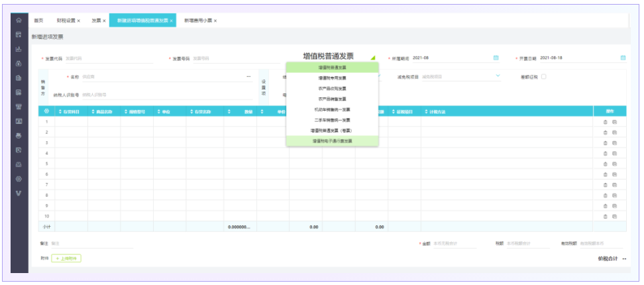Select 农产品收购发票 from the dropdown list

pyautogui.click(x=332, y=88)
